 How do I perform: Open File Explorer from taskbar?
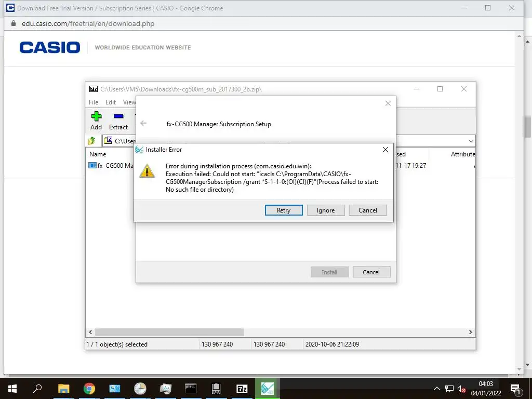pos(63,388)
